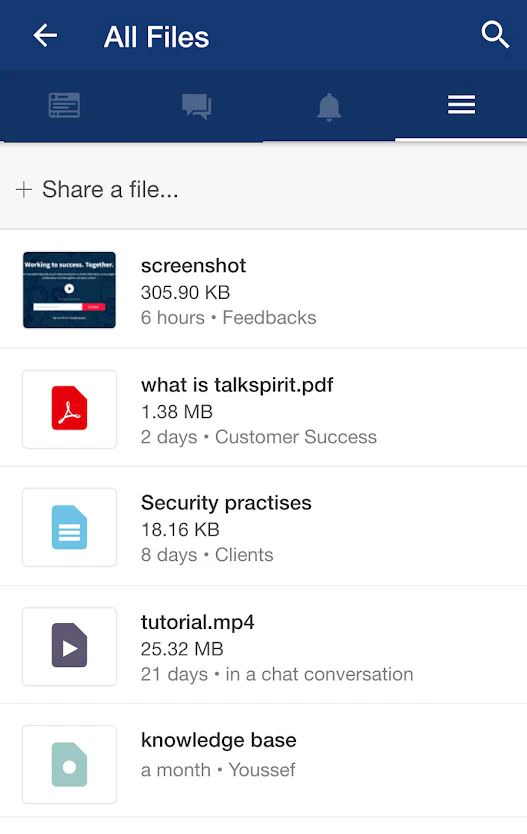Click the video play file icon
Screen dimensions: 527x834
(69, 646)
